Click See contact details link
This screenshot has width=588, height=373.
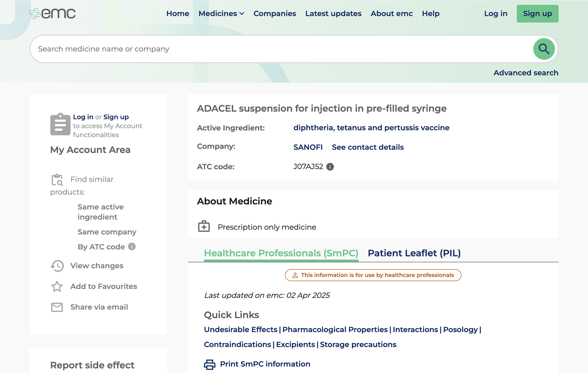(x=367, y=147)
